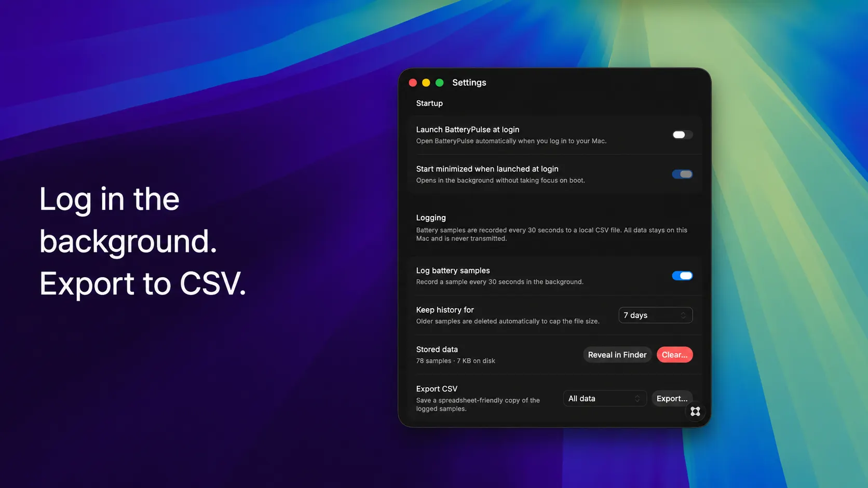868x488 pixels.
Task: Minimize Settings window using yellow button
Action: pos(426,83)
